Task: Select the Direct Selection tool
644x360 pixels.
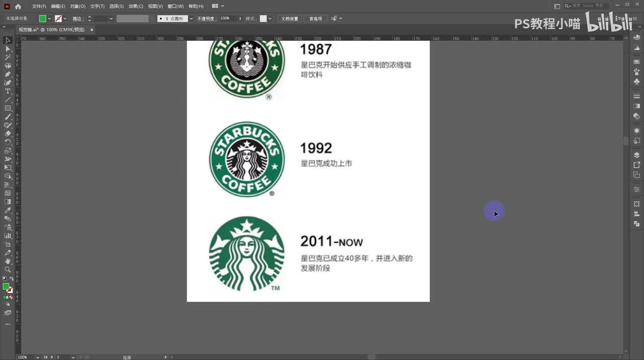Action: point(8,49)
